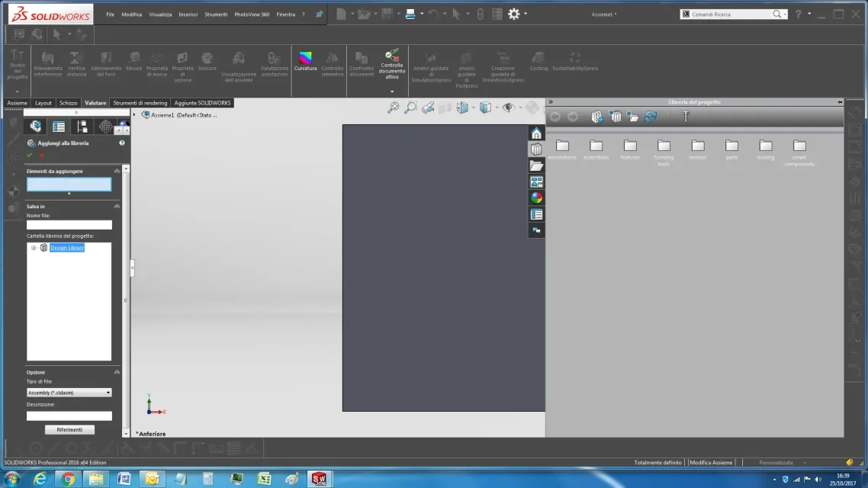
Task: Open Design Library task pane tab
Action: pyautogui.click(x=536, y=149)
